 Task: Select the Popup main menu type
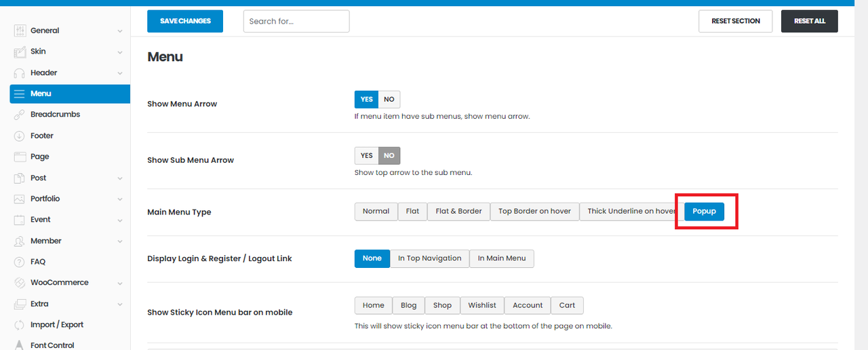(704, 212)
